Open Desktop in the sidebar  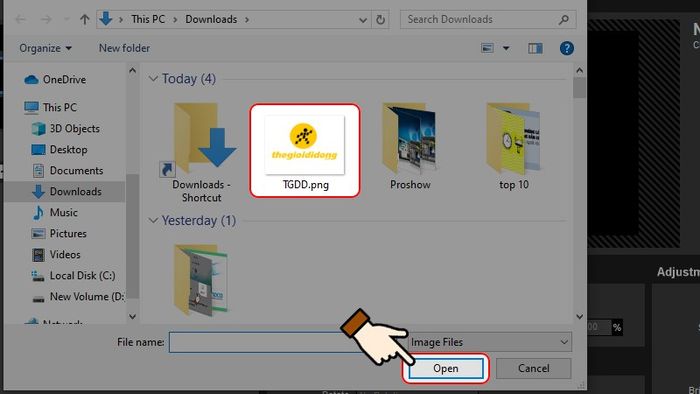[68, 149]
